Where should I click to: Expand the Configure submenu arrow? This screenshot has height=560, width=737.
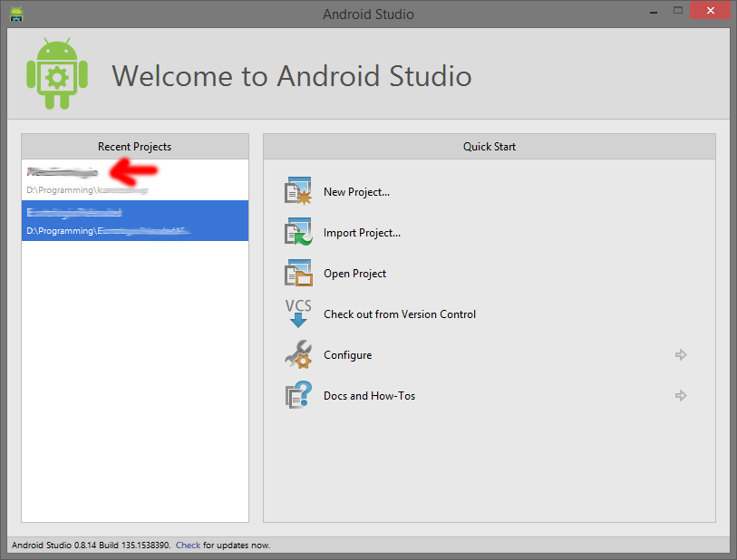681,354
